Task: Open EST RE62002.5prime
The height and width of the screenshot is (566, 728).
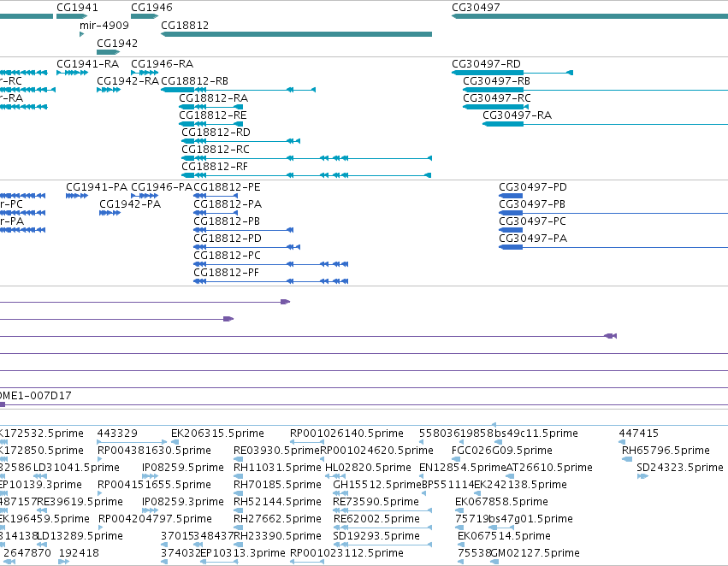Action: [x=376, y=519]
